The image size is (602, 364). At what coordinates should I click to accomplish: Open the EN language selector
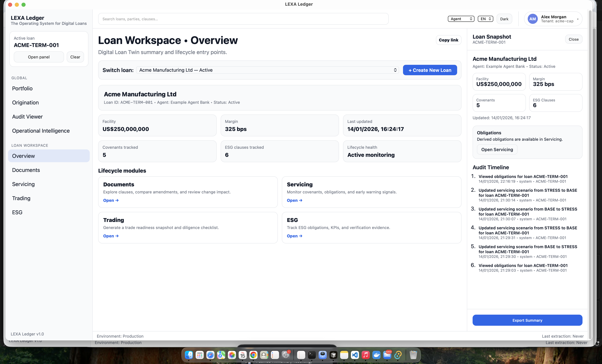485,19
